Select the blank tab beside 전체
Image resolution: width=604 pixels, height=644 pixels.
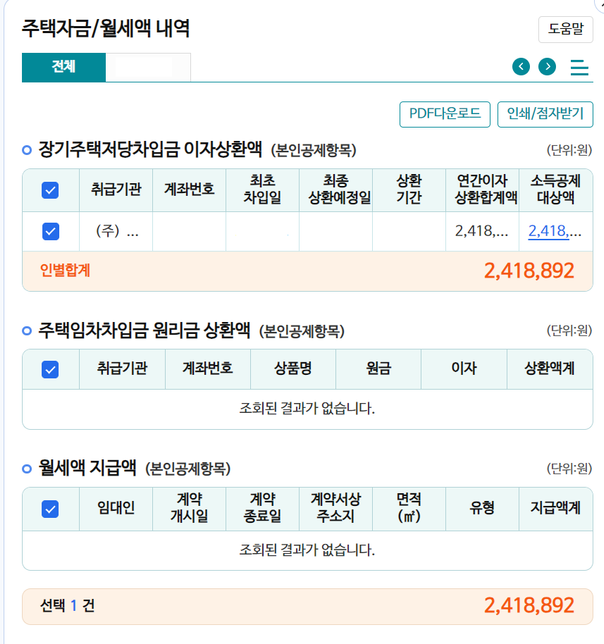click(x=148, y=67)
